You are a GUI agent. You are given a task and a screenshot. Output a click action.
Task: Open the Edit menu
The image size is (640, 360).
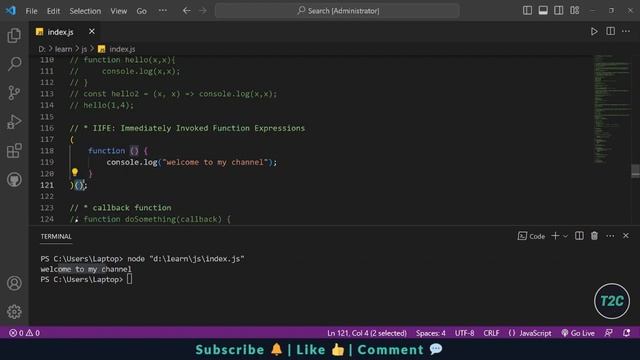point(53,11)
